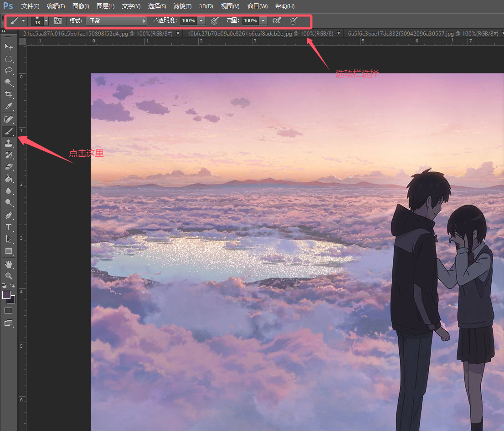Open the 不透明度 slider arrow
The image size is (504, 431).
(201, 21)
